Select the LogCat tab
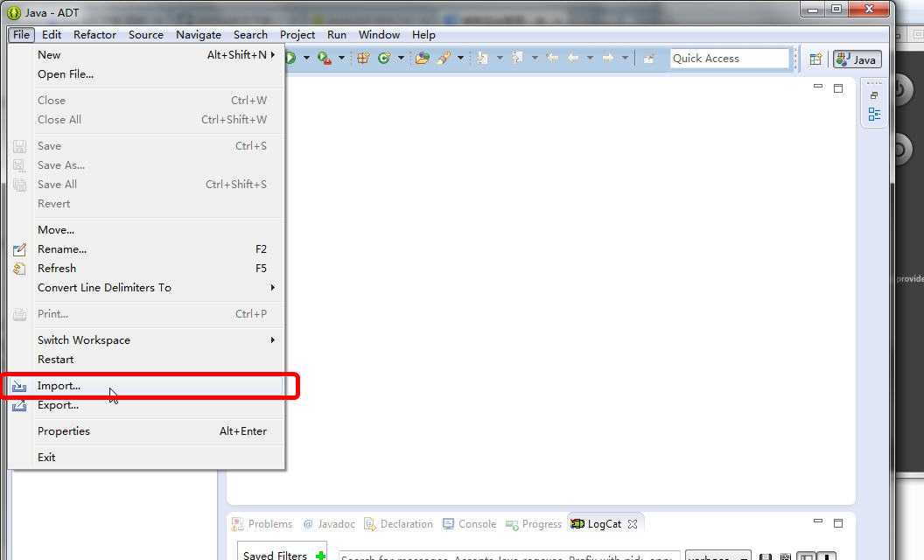Viewport: 924px width, 560px height. (x=604, y=524)
